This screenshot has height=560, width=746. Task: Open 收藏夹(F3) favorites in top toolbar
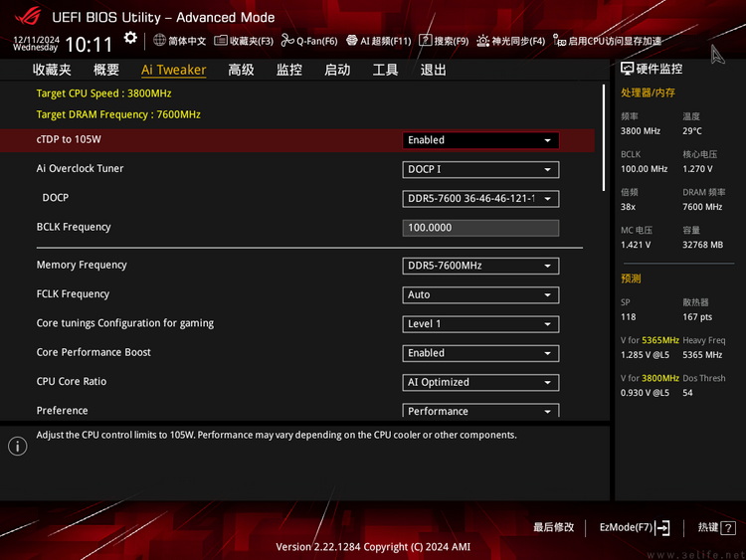(x=244, y=41)
